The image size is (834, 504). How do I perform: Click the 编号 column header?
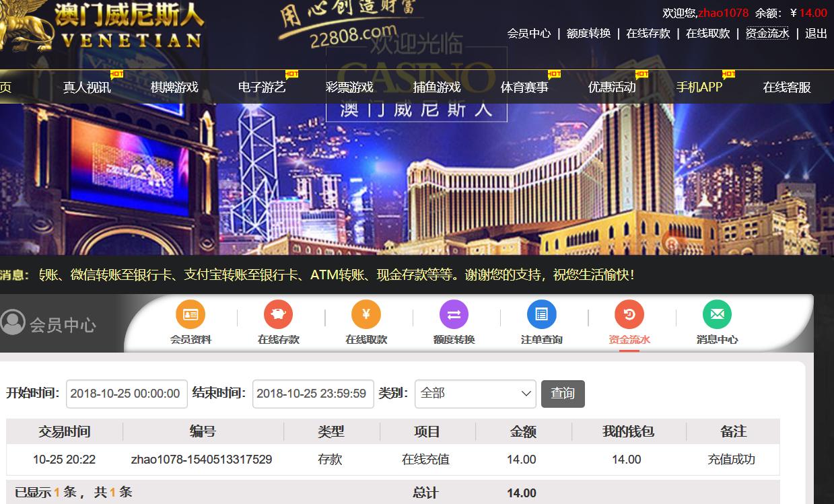203,431
